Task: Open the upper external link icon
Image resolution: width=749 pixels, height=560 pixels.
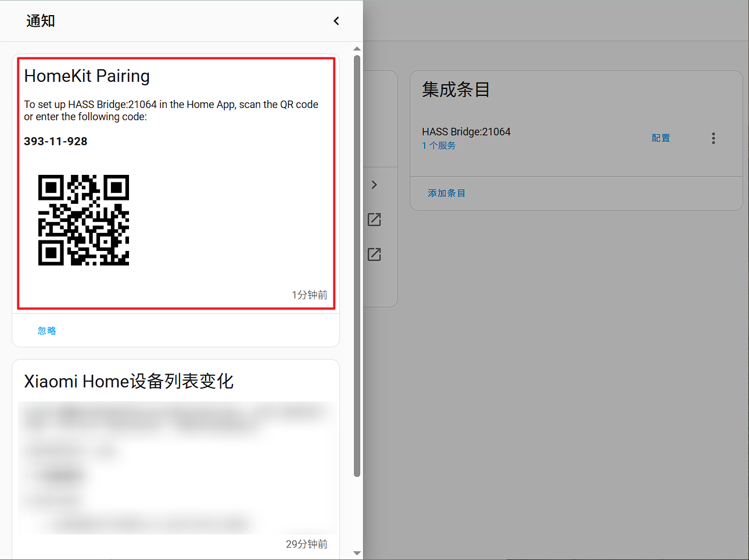Action: point(374,220)
